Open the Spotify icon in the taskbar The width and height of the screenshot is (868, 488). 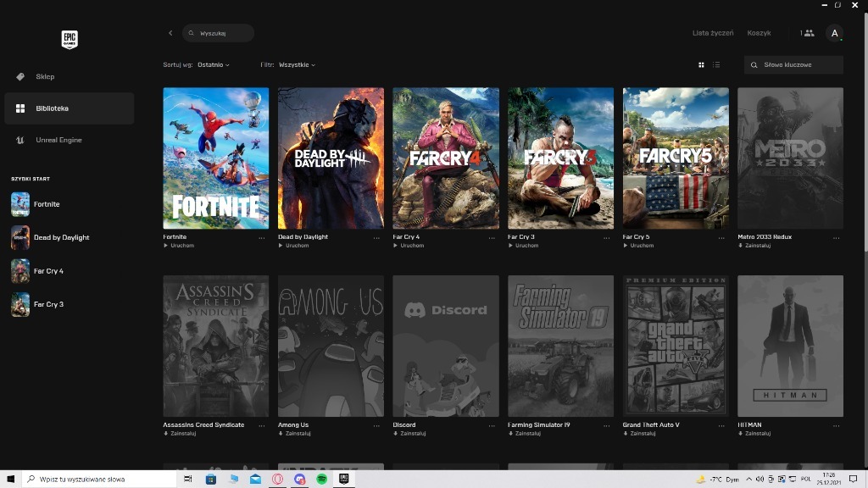pos(322,479)
